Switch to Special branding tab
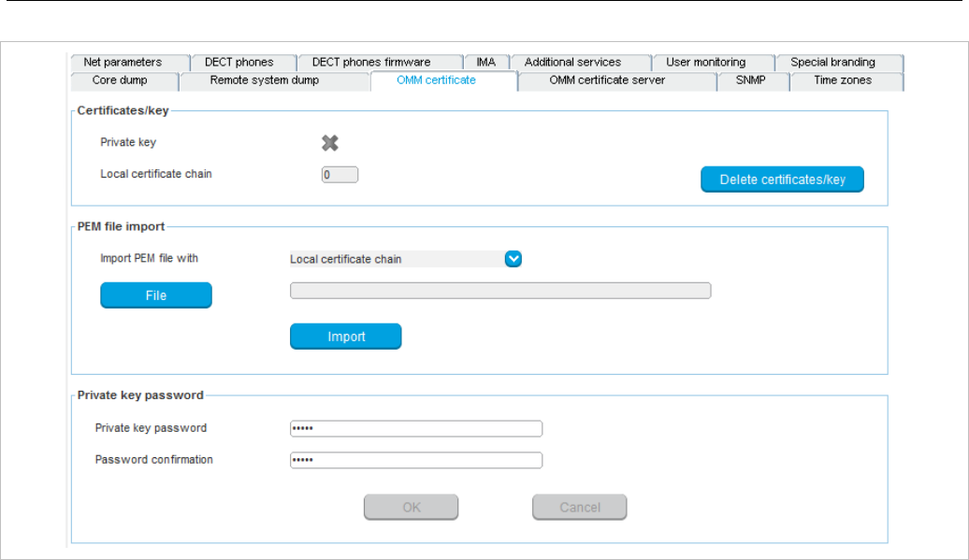Screen dimensions: 969x560 pos(840,63)
